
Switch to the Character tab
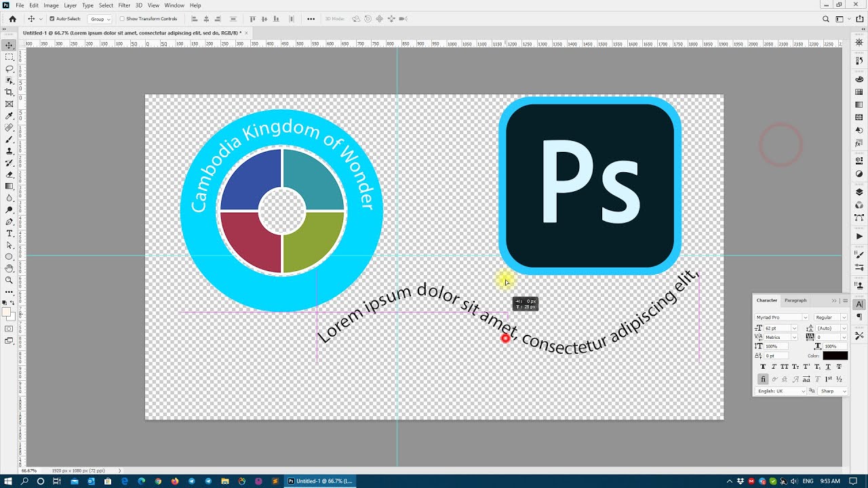[767, 300]
